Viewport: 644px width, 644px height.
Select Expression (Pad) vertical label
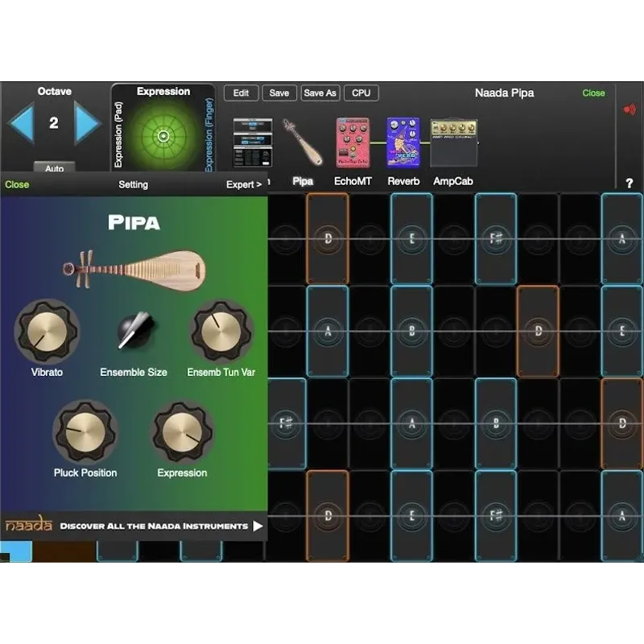click(x=118, y=134)
